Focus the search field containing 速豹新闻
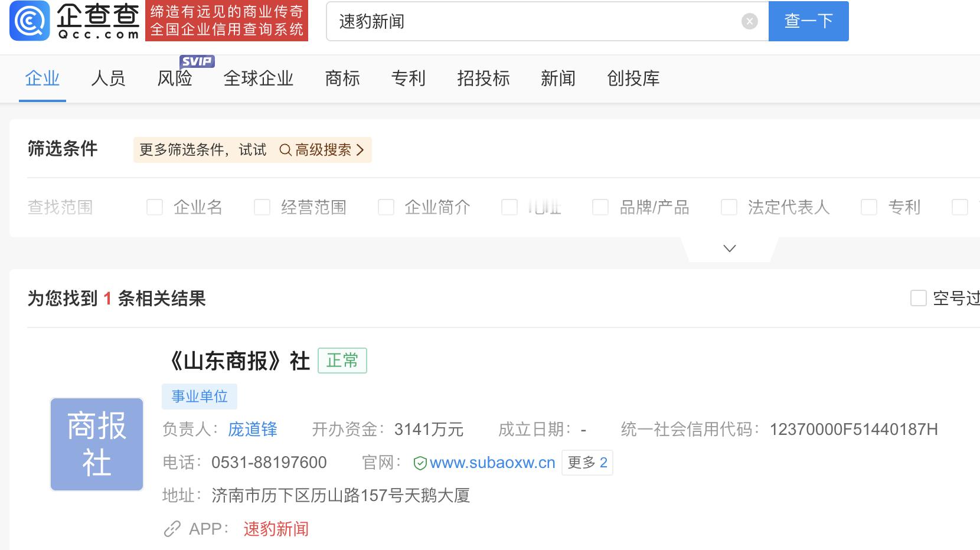Image resolution: width=980 pixels, height=550 pixels. point(547,21)
